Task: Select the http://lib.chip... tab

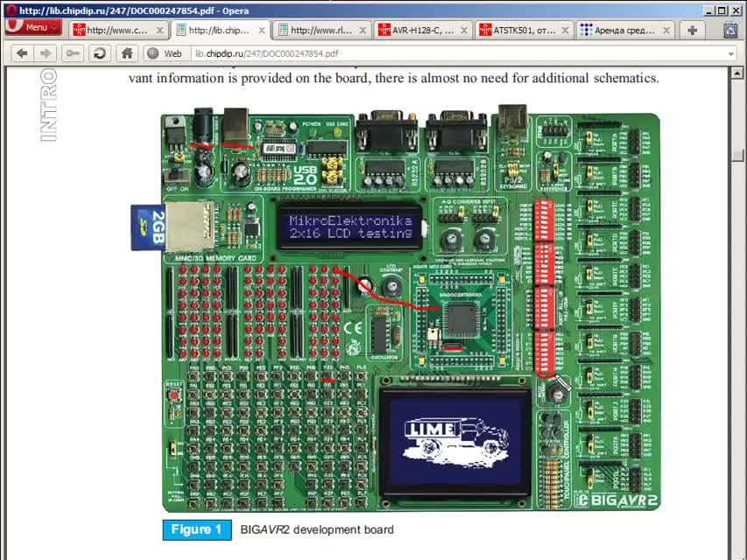Action: [x=220, y=30]
